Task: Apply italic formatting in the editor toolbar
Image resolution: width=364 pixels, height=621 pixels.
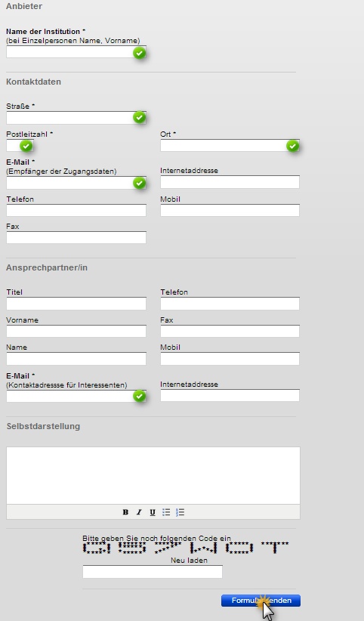Action: pyautogui.click(x=139, y=512)
